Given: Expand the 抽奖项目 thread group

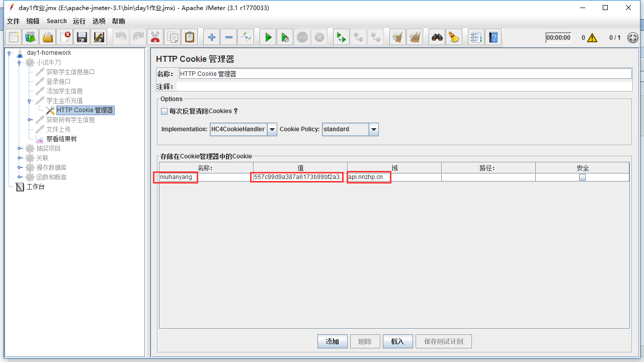Looking at the screenshot, I should pos(20,148).
